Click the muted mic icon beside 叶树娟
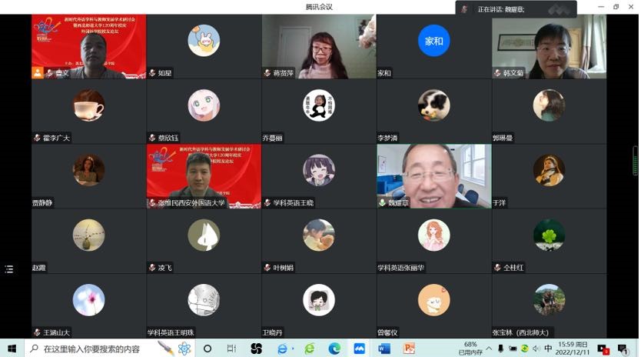This screenshot has height=357, width=644. (267, 268)
